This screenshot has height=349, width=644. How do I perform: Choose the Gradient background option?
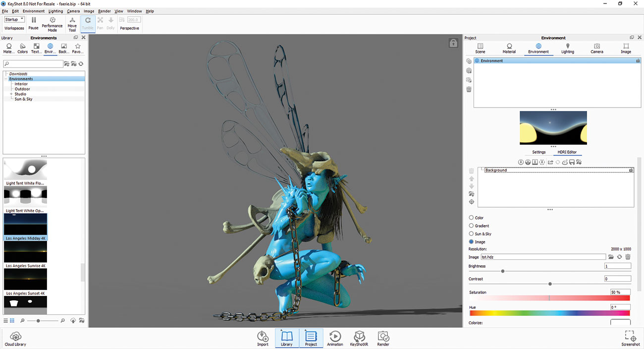click(x=471, y=226)
